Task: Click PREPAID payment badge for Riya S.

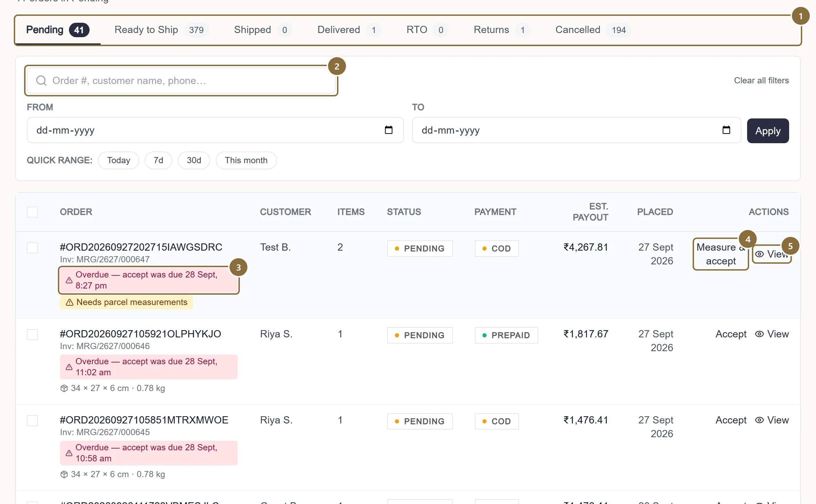Action: point(506,335)
